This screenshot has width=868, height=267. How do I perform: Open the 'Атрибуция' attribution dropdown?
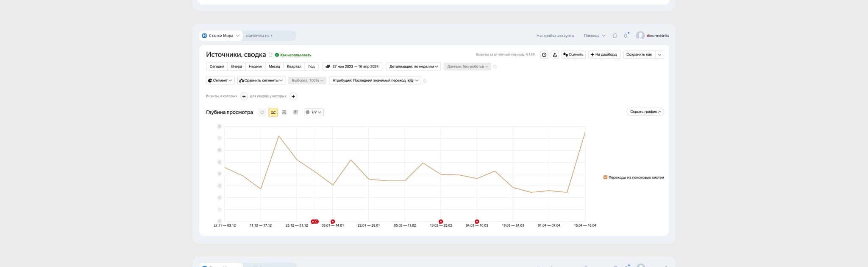click(375, 81)
